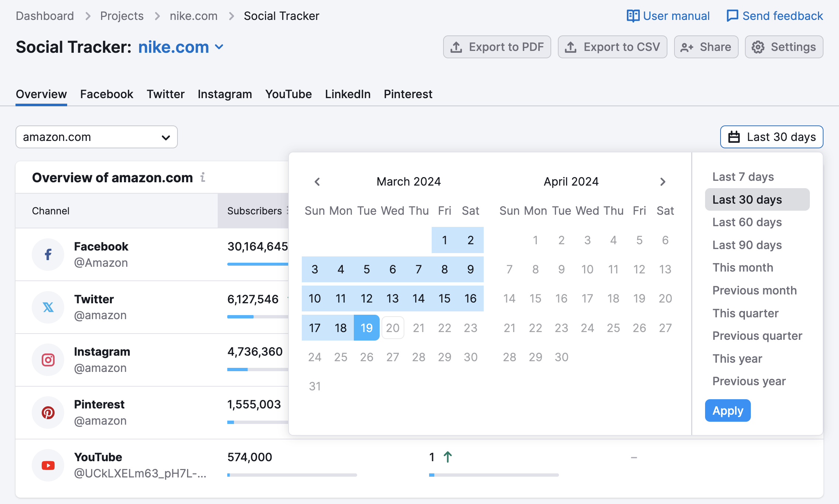839x504 pixels.
Task: Click Export to CSV button
Action: 612,47
